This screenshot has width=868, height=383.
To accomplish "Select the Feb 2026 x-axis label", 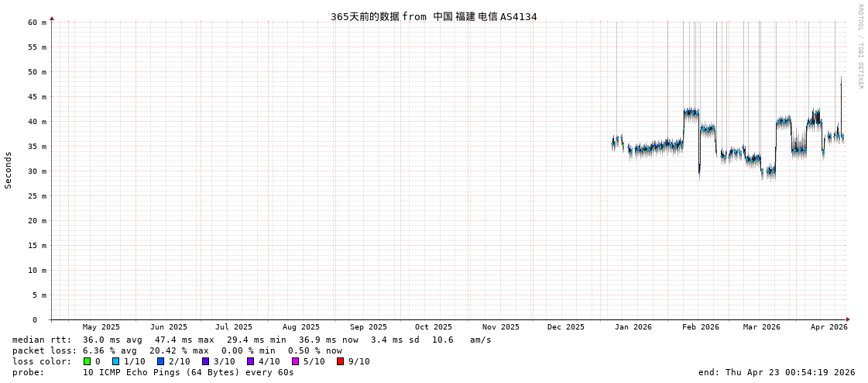I will (700, 327).
